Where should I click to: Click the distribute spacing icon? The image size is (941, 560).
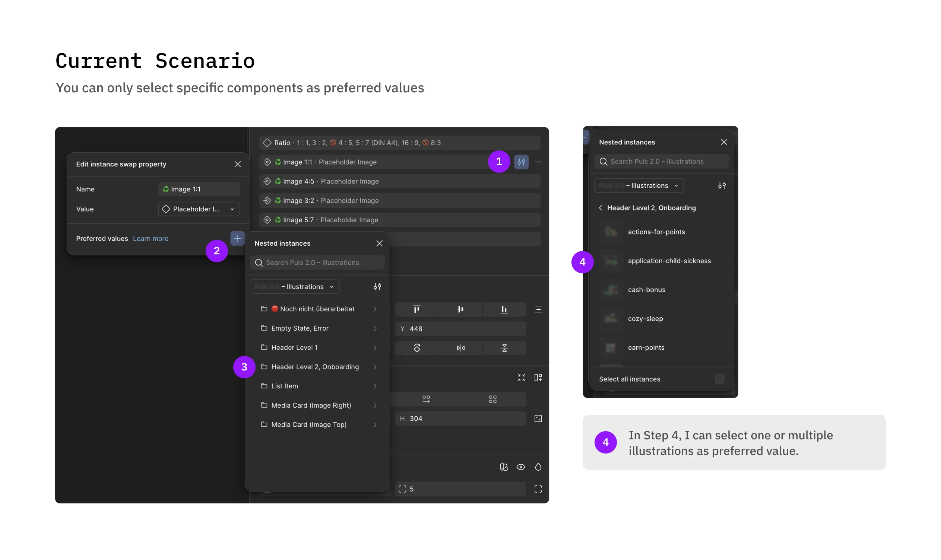[538, 310]
